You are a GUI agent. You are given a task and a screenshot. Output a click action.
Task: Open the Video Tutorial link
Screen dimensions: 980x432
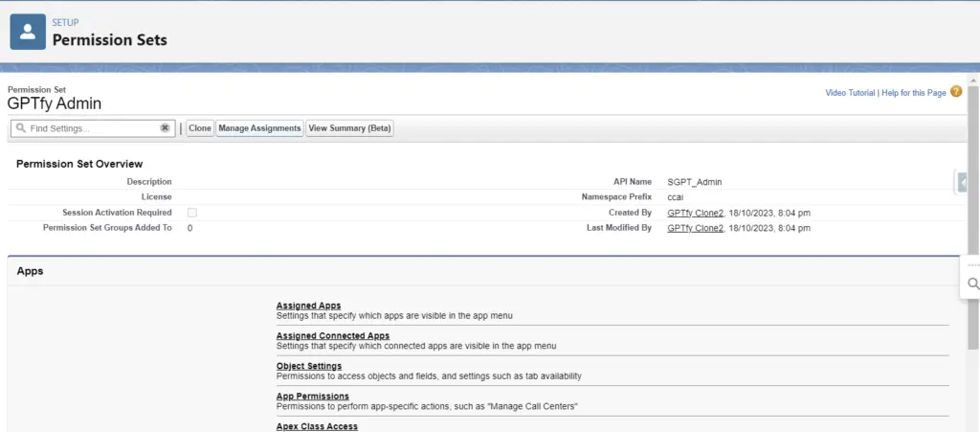[x=850, y=93]
